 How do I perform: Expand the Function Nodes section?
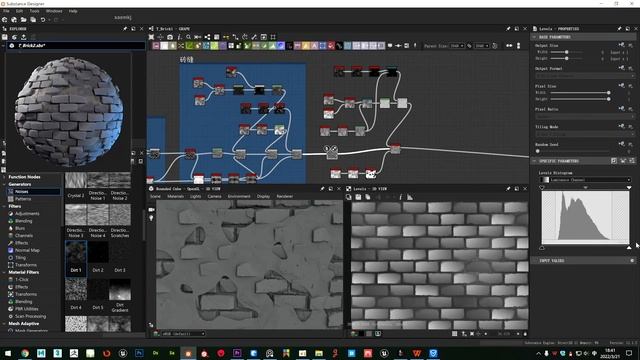pos(4,177)
